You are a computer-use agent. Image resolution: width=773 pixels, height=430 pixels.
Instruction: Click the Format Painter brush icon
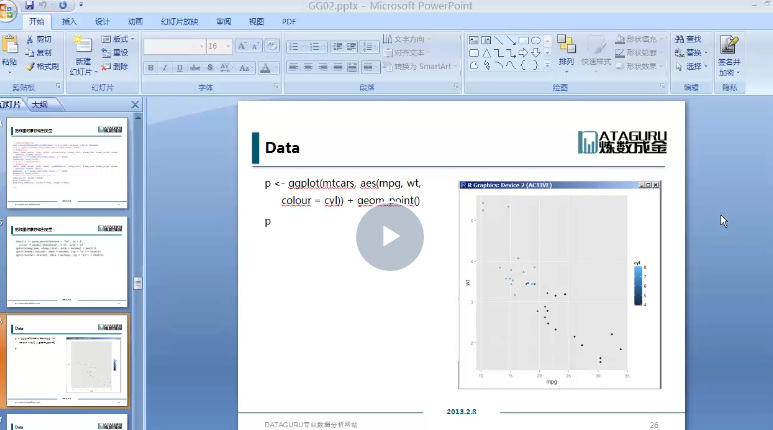[30, 67]
